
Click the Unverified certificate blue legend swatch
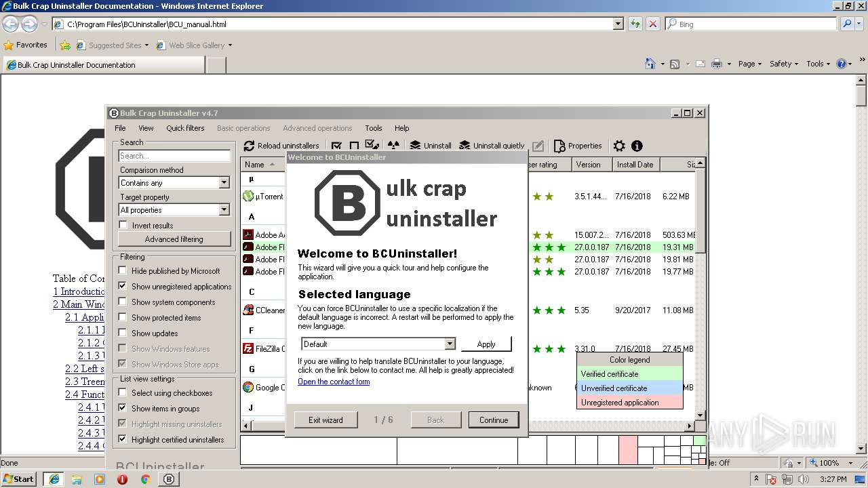(629, 388)
